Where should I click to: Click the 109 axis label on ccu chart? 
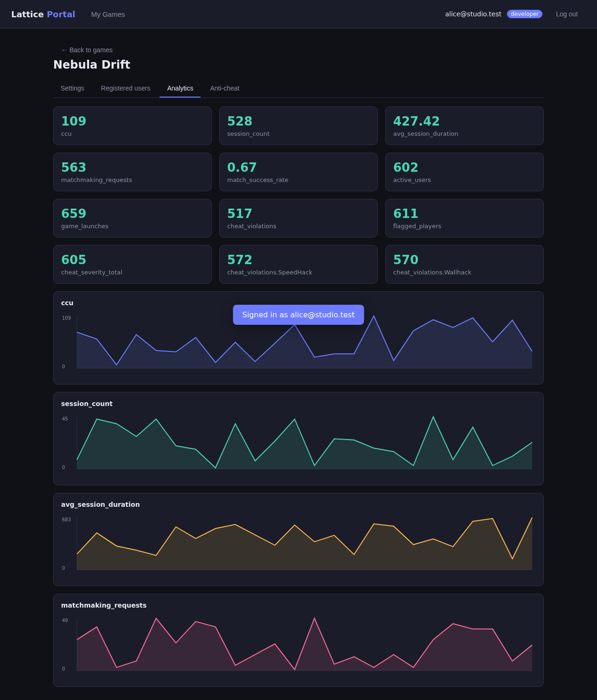point(66,318)
